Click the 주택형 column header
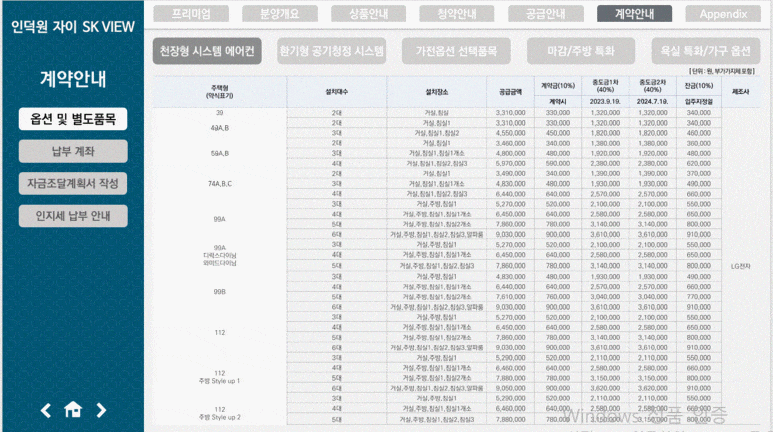The height and width of the screenshot is (432, 773). 219,92
